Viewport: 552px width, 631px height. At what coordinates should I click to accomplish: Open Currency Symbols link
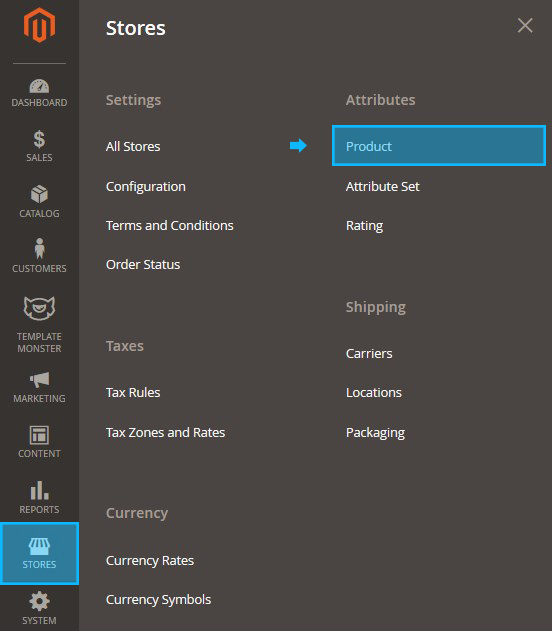pos(158,600)
